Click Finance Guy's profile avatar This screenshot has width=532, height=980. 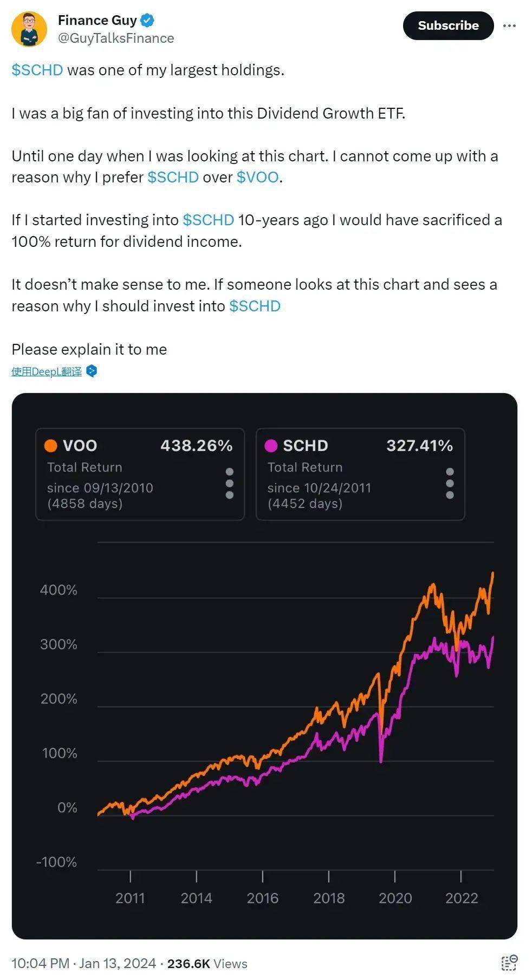pos(29,29)
